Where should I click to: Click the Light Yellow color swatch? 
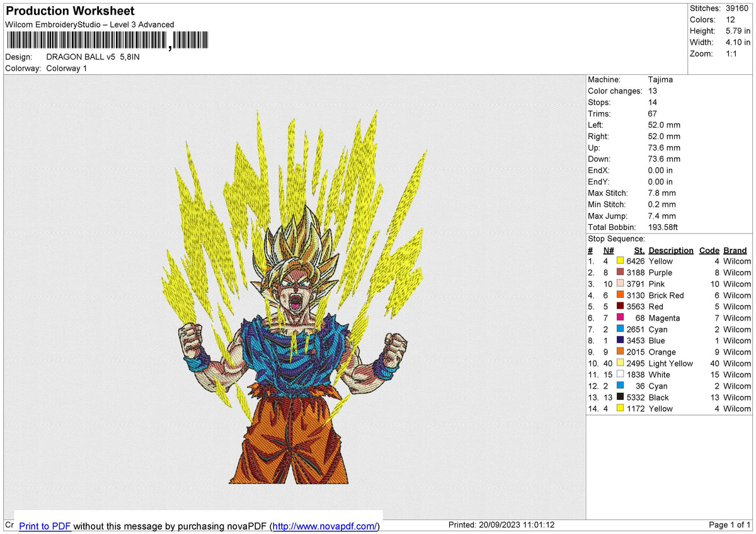click(x=621, y=363)
